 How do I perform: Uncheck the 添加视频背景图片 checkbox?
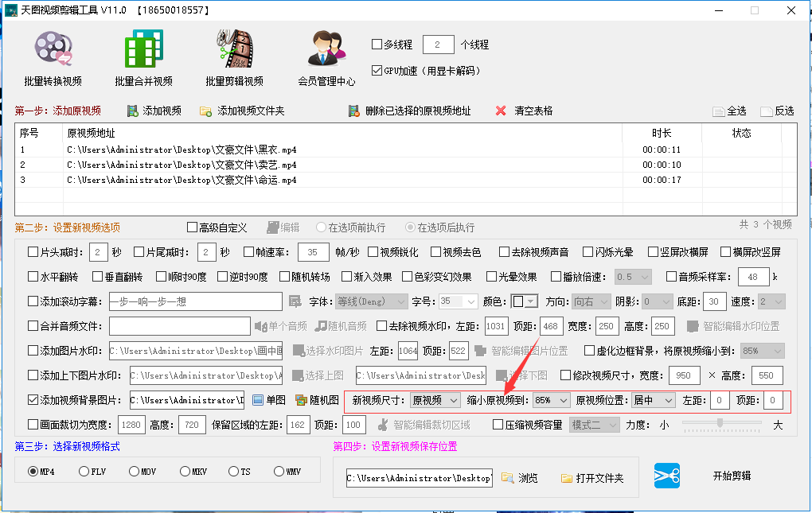tap(33, 400)
